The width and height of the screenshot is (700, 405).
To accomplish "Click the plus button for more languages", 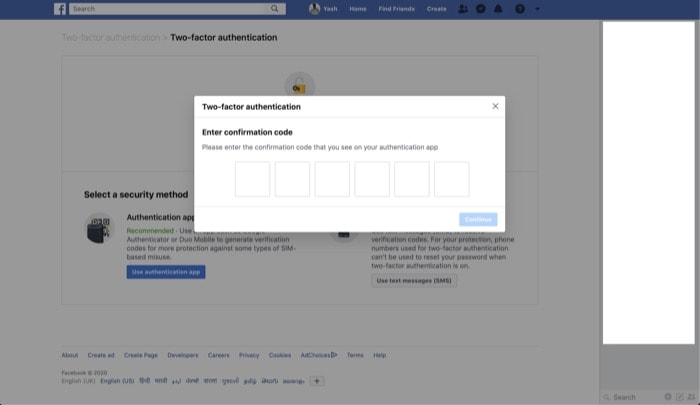I will (317, 381).
